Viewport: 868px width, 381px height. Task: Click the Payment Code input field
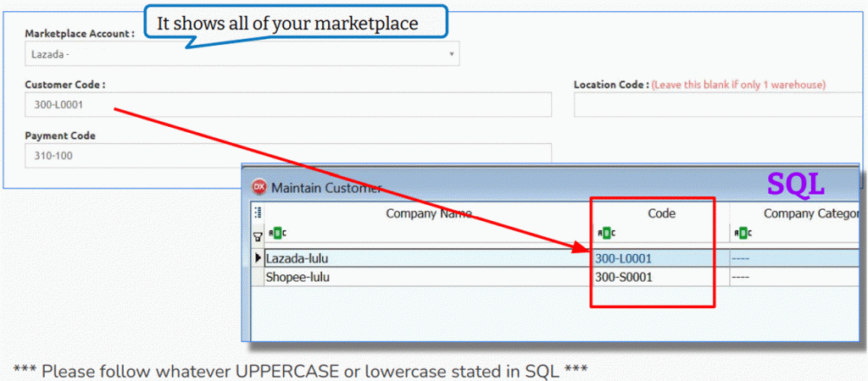click(x=288, y=156)
